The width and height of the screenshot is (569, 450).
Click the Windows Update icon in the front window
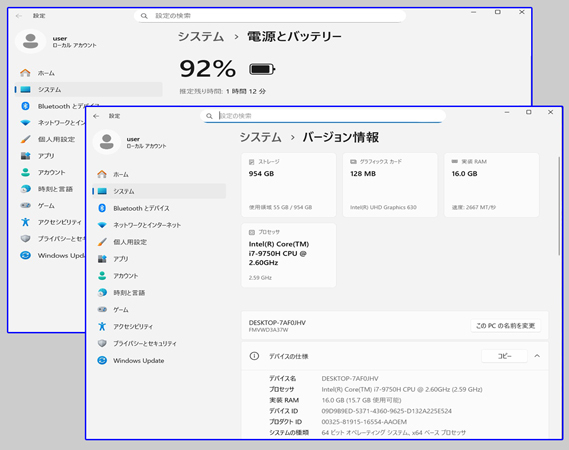pos(102,360)
